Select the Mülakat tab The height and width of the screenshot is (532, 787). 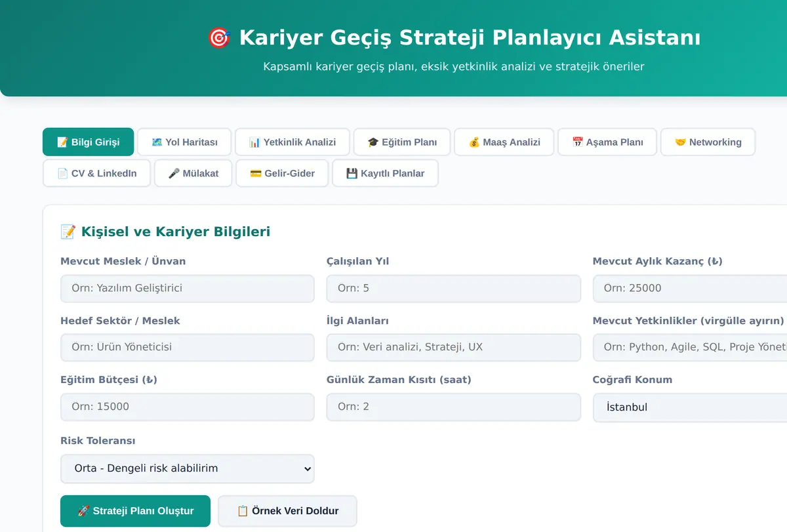click(x=193, y=173)
